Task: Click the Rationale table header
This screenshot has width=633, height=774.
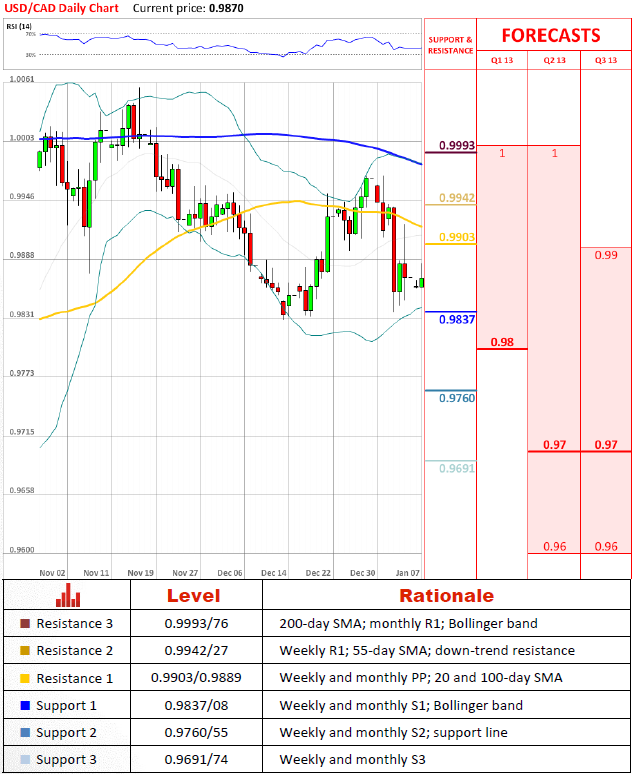Action: tap(446, 596)
